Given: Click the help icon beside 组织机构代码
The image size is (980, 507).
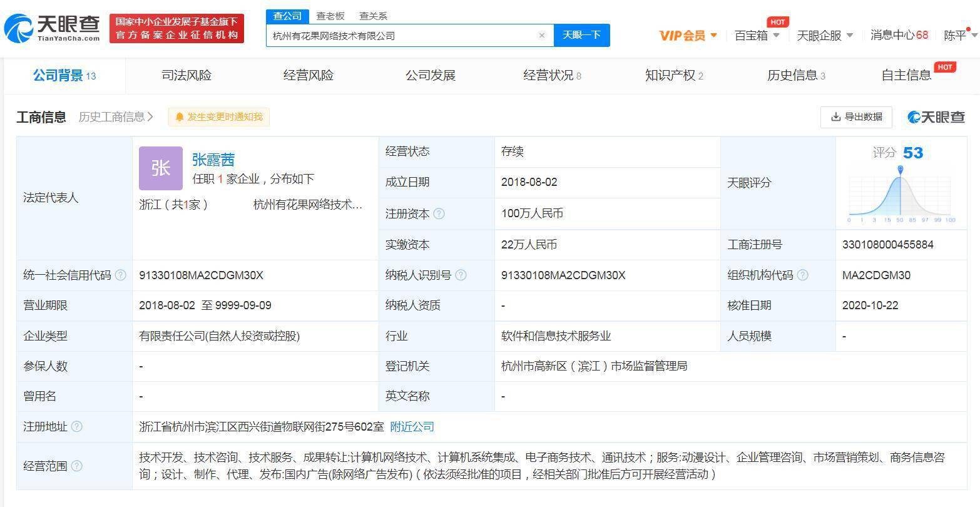Looking at the screenshot, I should [802, 275].
